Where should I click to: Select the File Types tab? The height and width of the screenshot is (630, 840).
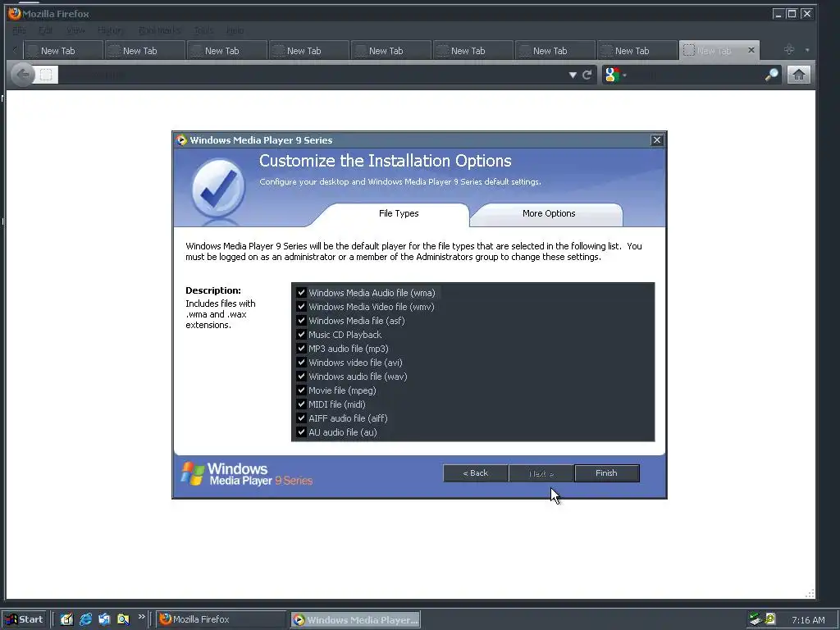[399, 213]
